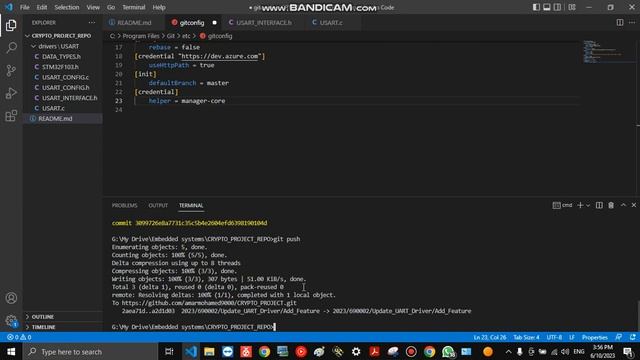
Task: Change Properties language mode
Action: [595, 337]
